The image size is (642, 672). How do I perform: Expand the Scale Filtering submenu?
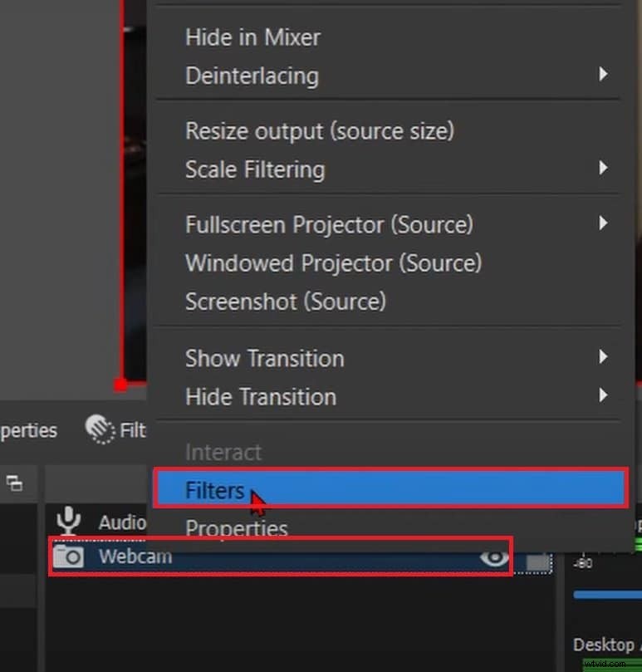(x=253, y=169)
